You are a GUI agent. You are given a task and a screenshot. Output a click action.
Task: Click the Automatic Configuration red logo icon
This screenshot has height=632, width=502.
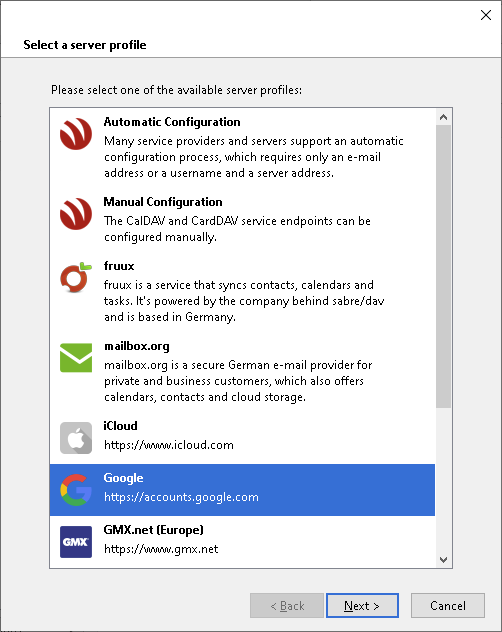76,134
